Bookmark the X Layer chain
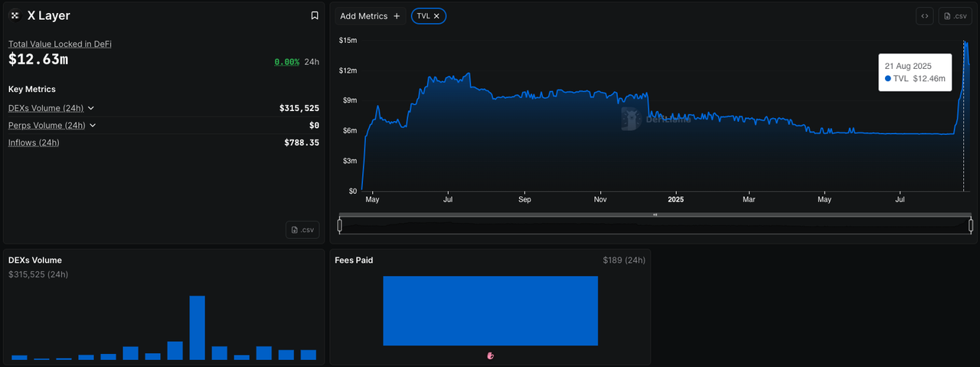Viewport: 980px width, 367px height. click(x=315, y=15)
